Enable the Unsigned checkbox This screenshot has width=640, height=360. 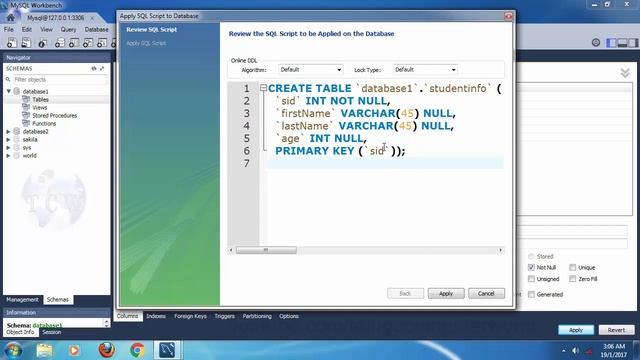click(531, 279)
